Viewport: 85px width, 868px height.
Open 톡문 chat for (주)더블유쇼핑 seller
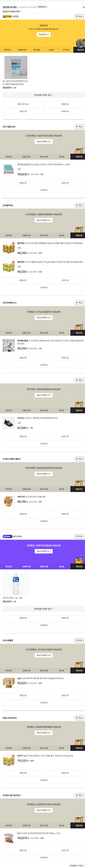tap(79, 127)
